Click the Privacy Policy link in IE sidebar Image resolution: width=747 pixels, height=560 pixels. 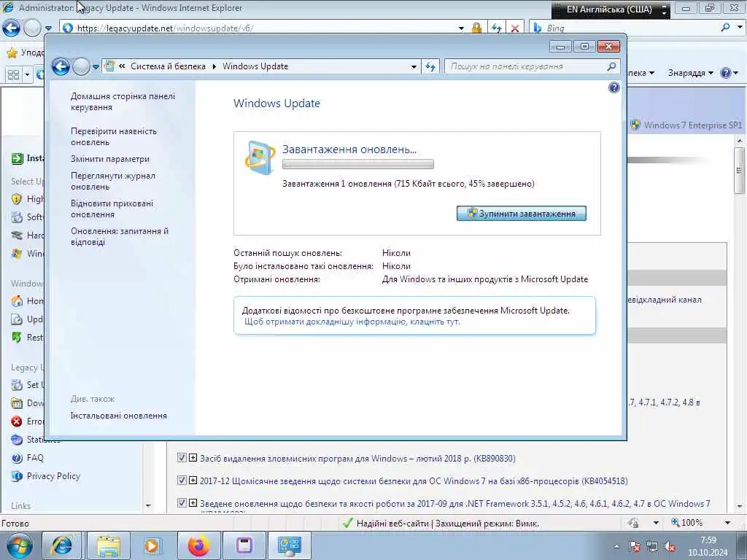click(x=53, y=476)
